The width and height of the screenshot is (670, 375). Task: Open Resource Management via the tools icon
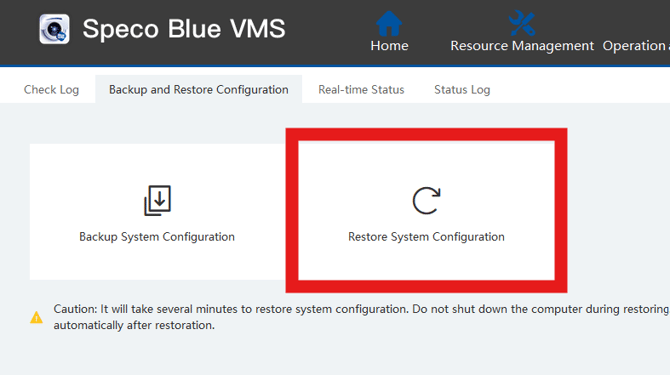[x=522, y=23]
